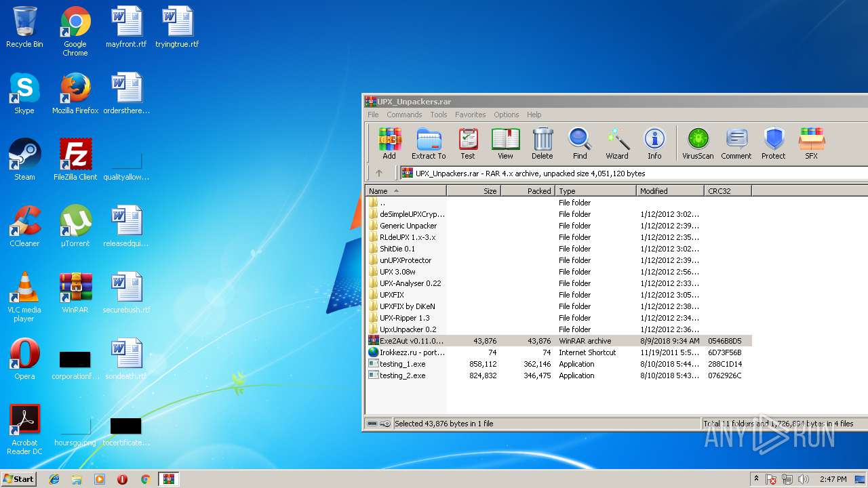This screenshot has width=868, height=488.
Task: Click the Opera desktop shortcut
Action: [x=24, y=359]
